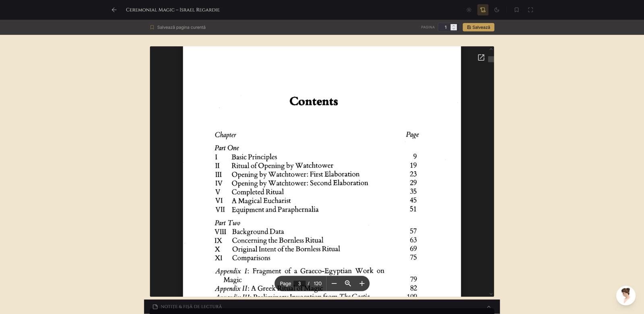
Task: Click 'Ritual of Opening by Watchtower' entry
Action: pos(282,166)
